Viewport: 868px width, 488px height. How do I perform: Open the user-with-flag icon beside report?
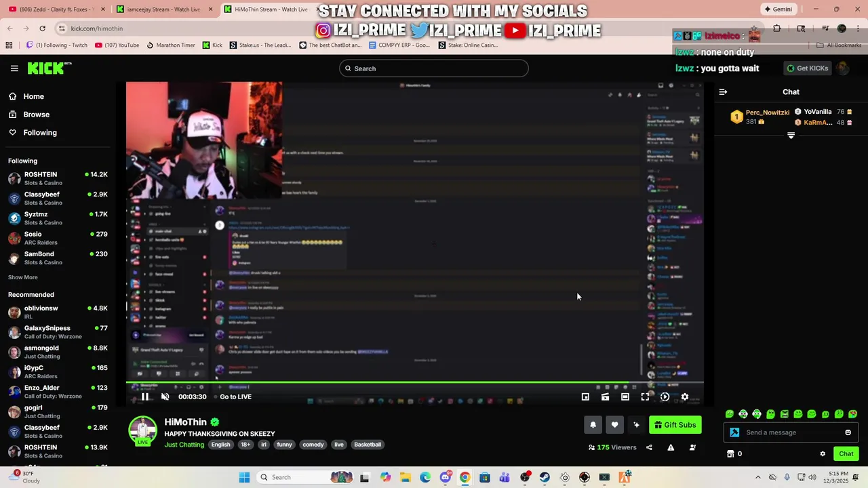[692, 447]
